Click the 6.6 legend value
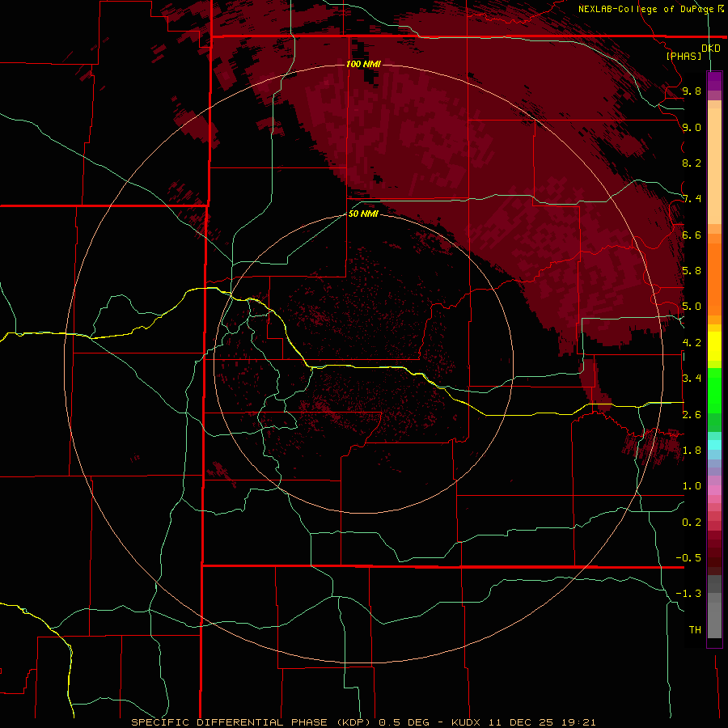 point(692,235)
